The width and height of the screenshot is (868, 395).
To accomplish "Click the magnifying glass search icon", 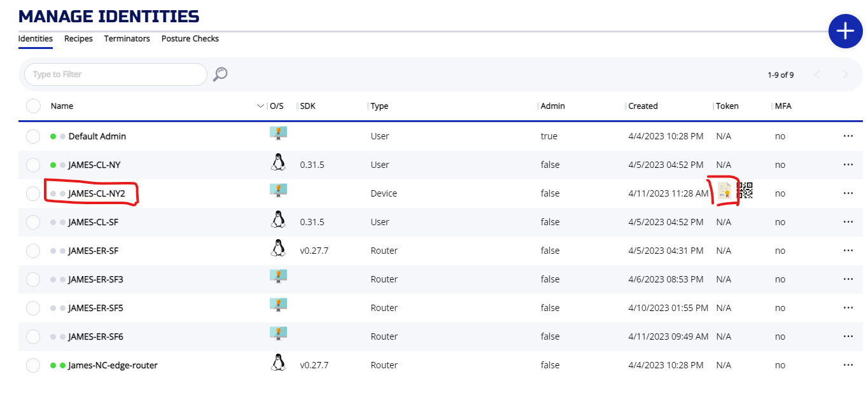I will click(220, 74).
